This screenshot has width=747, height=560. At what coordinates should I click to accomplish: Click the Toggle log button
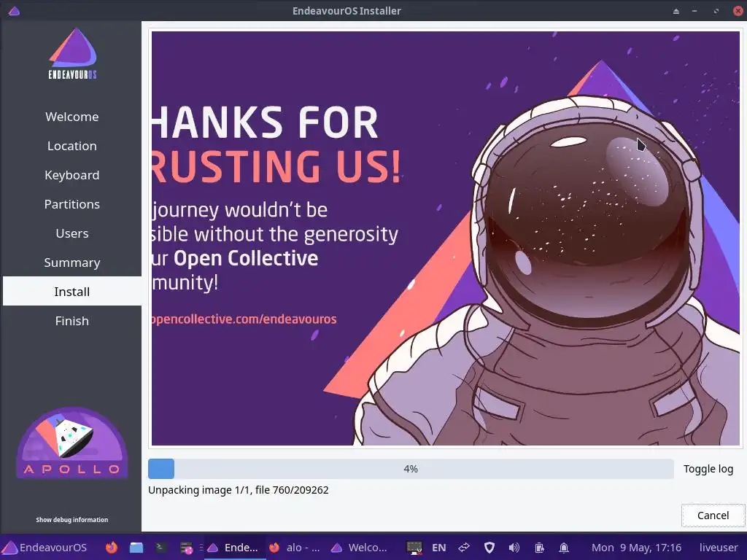708,469
